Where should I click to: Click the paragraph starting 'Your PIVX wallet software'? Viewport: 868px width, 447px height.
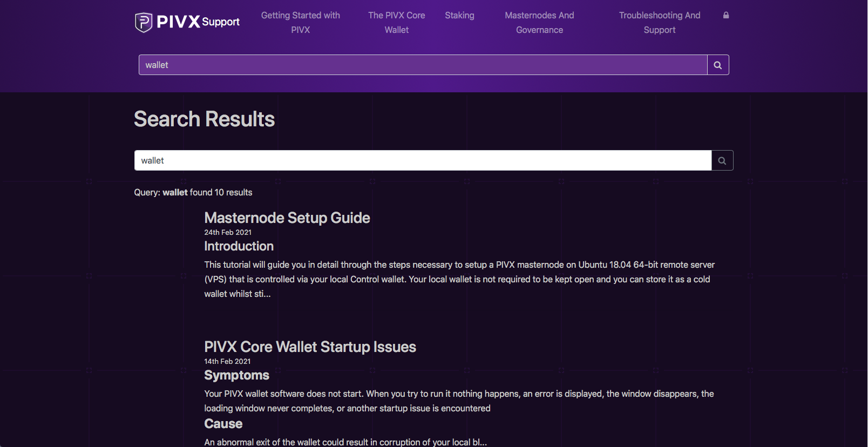point(459,401)
